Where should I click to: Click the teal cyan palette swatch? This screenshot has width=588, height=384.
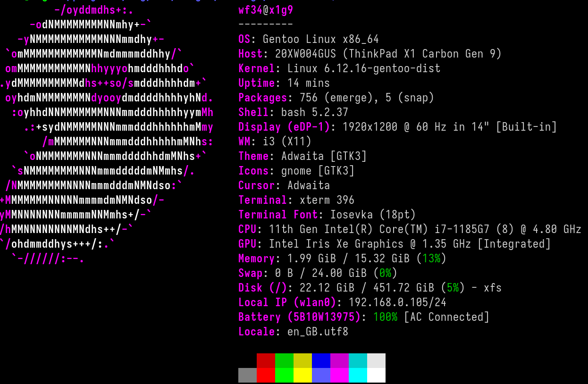pos(358,360)
